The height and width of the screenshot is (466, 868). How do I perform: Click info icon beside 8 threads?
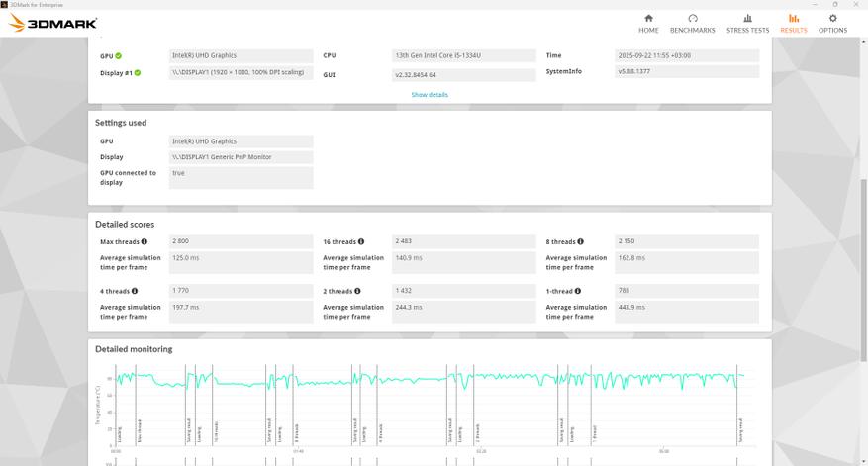(x=580, y=241)
